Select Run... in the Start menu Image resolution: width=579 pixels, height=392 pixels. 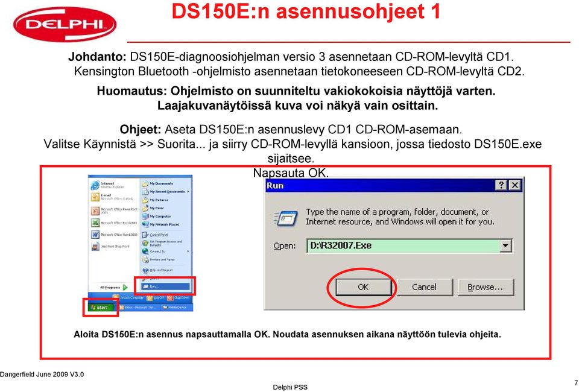click(165, 286)
